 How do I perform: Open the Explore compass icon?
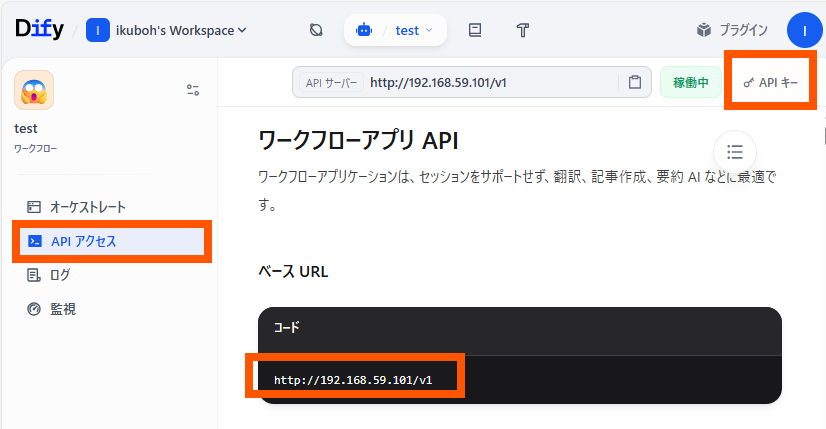[x=316, y=30]
